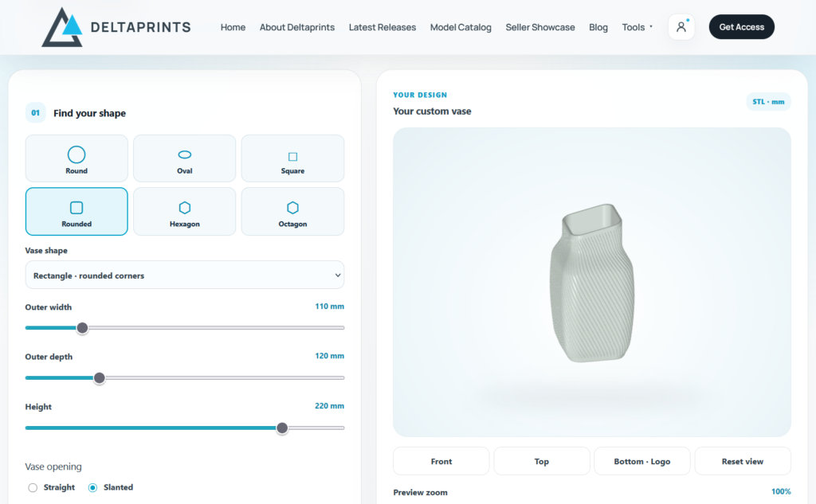Select the Straight vase opening radio
Image resolution: width=816 pixels, height=504 pixels.
pos(33,487)
